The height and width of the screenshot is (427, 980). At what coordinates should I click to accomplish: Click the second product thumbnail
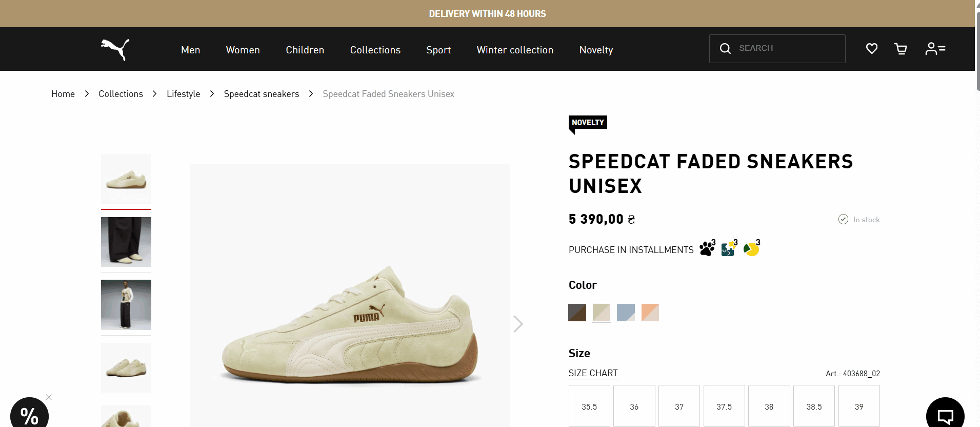coord(126,242)
